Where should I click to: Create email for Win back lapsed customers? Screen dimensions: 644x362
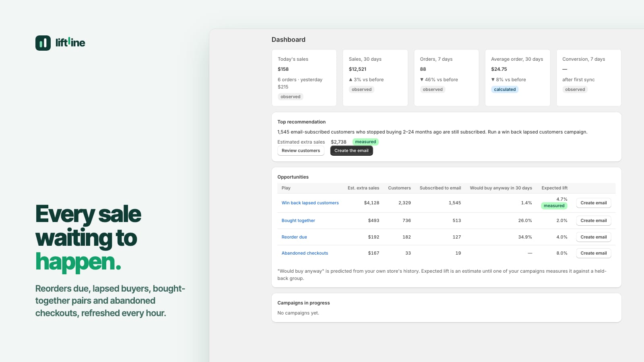(x=594, y=203)
